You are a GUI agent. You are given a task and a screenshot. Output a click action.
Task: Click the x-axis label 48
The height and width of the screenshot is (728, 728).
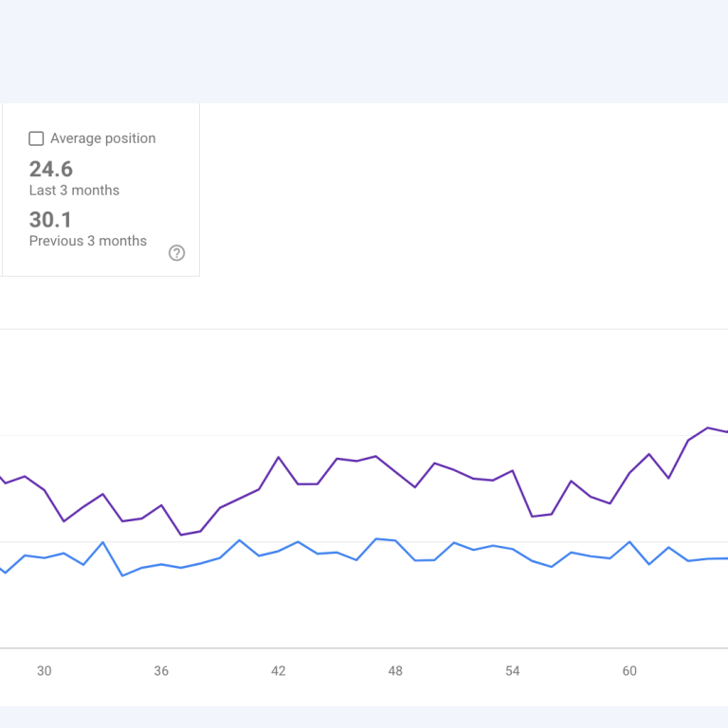[395, 671]
